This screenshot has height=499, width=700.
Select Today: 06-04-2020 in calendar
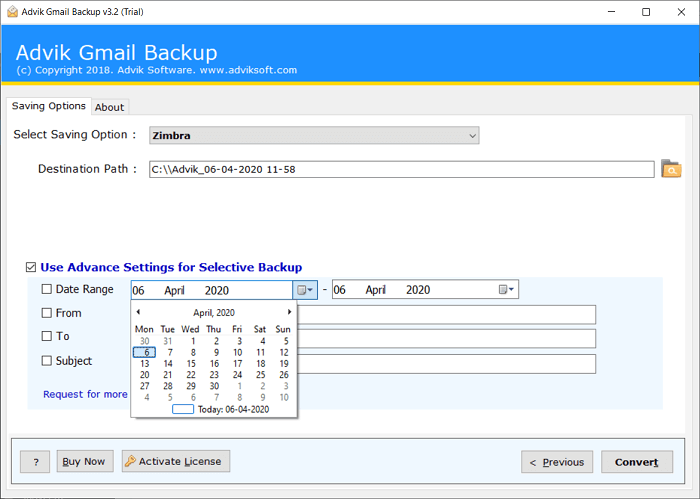[221, 409]
